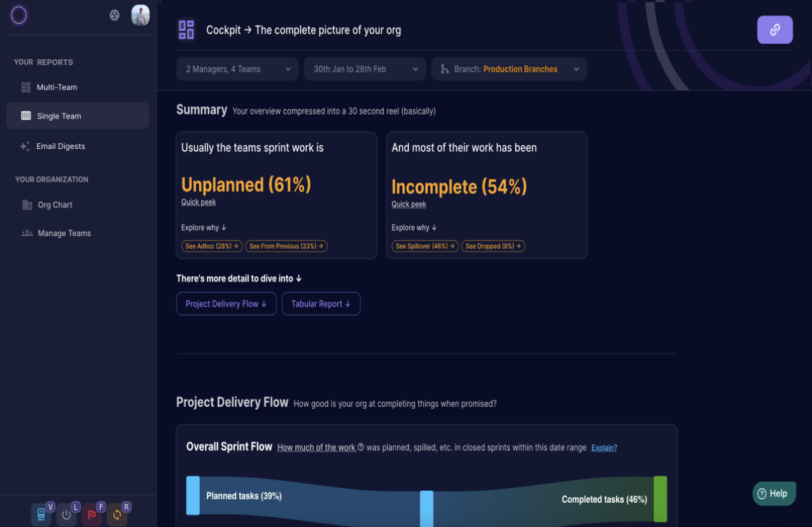Click the Tabular Report button

click(x=321, y=304)
